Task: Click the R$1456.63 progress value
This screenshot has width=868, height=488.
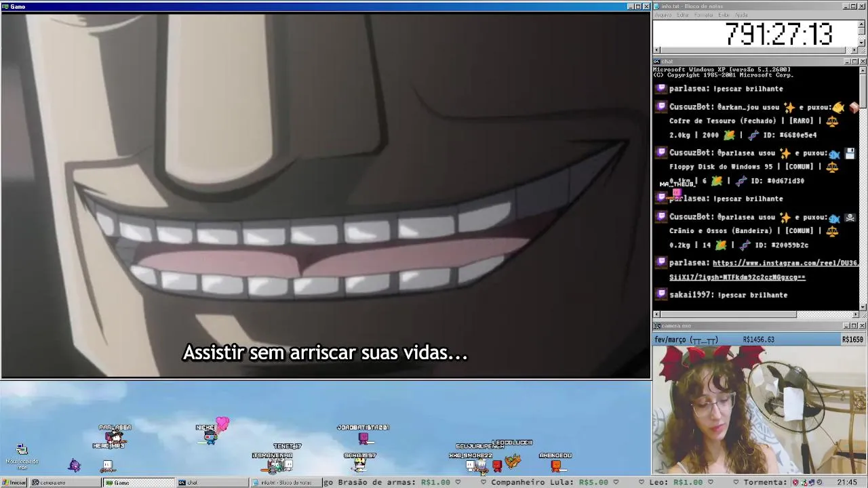Action: point(758,340)
